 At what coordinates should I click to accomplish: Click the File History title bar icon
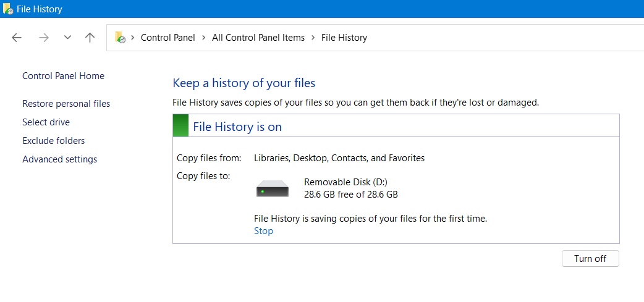pyautogui.click(x=8, y=9)
